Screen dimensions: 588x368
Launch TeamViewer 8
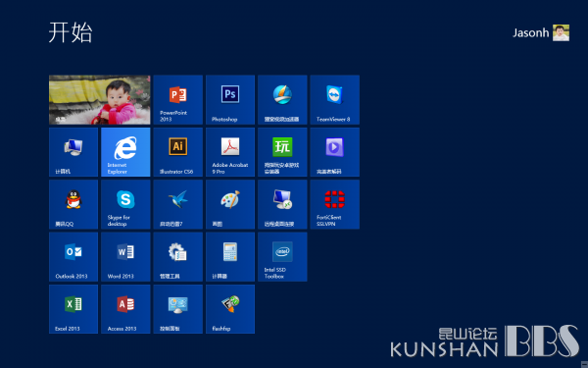335,99
